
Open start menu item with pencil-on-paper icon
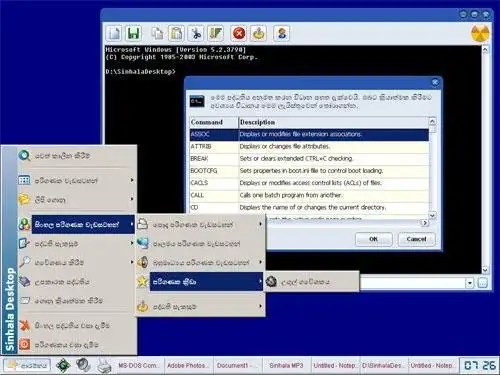[x=77, y=244]
